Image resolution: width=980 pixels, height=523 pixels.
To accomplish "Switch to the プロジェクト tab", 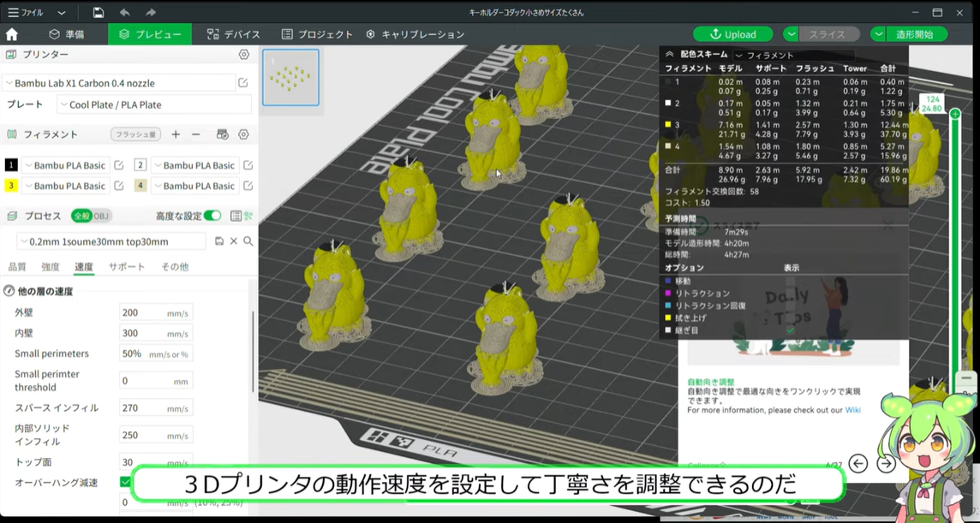I will (x=317, y=34).
